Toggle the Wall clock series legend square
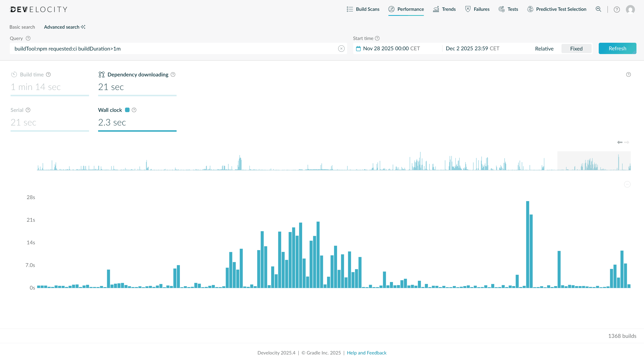Screen dimensions: 644x362 [x=128, y=110]
